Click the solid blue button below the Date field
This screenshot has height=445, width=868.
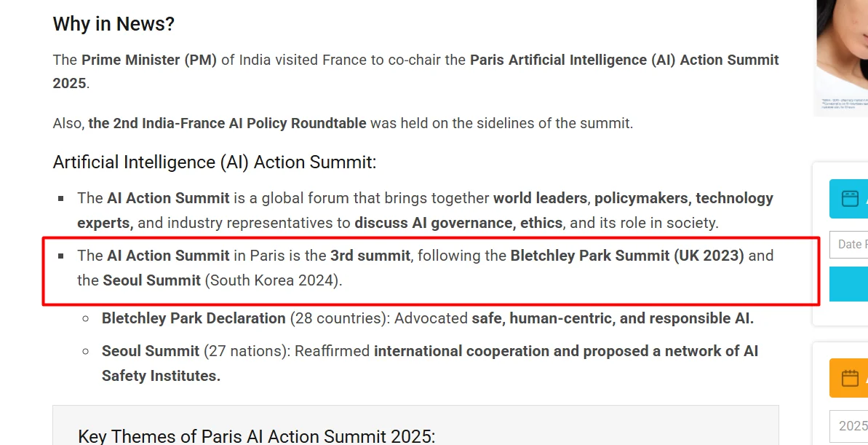pyautogui.click(x=848, y=284)
